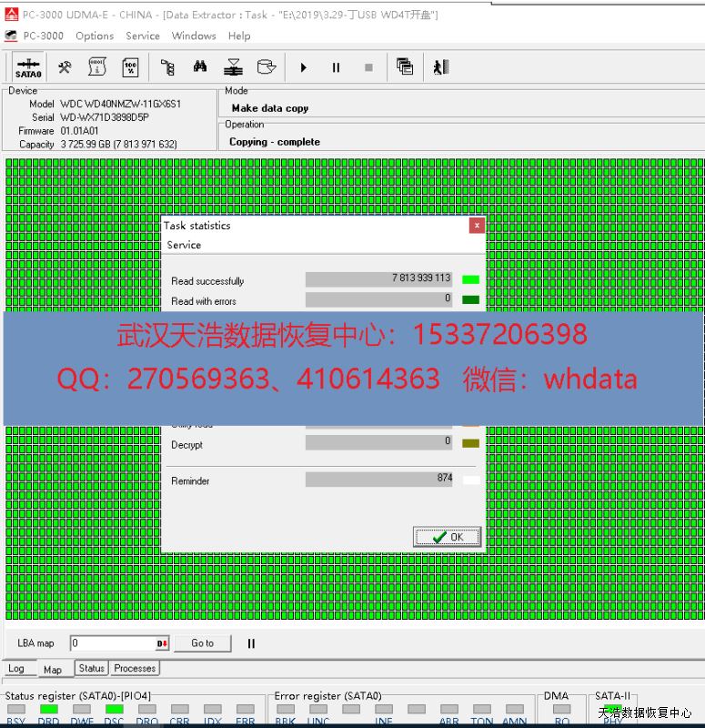
Task: Click the Go to button
Action: [202, 643]
